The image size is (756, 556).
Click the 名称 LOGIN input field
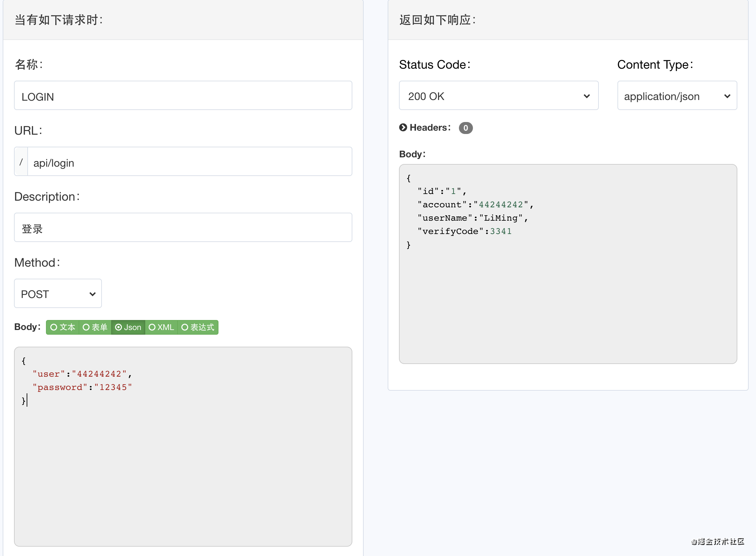point(183,96)
